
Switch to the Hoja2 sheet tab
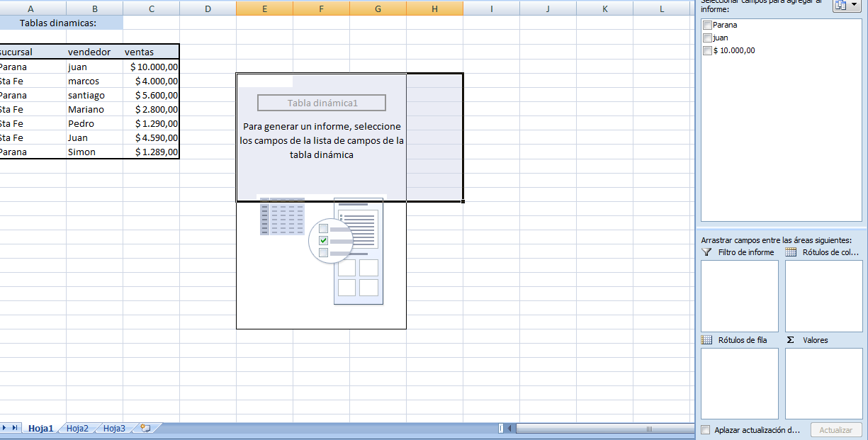[x=77, y=428]
